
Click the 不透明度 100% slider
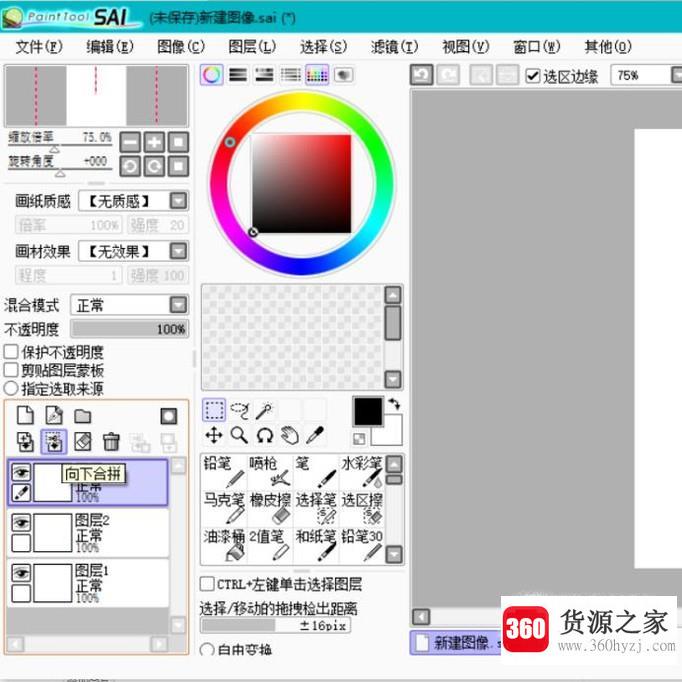click(130, 329)
